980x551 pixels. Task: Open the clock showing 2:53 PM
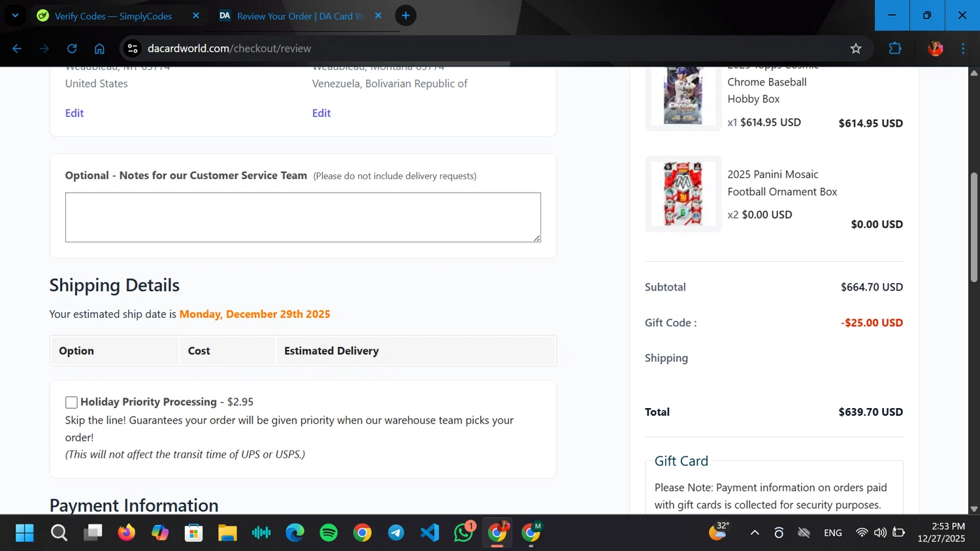[941, 533]
